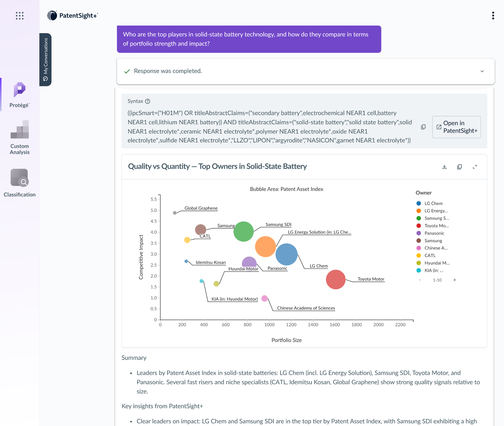
Task: Toggle LG Energy legend entry
Action: tap(432, 211)
